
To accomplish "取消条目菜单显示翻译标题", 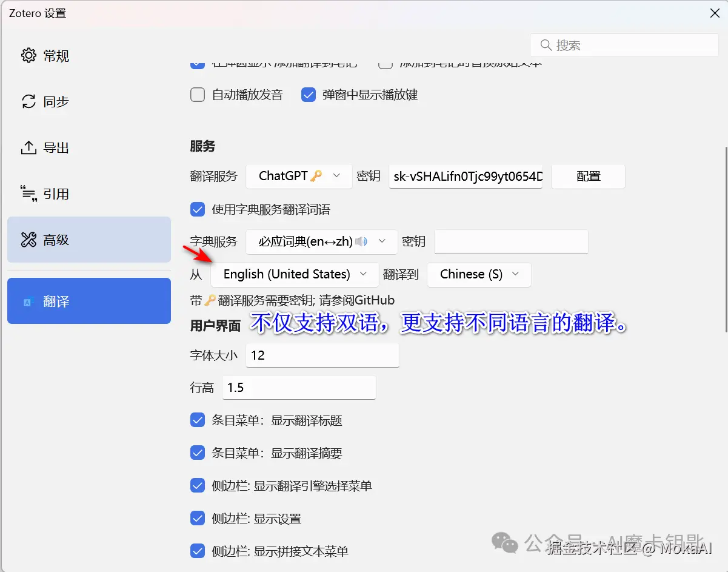I will tap(197, 420).
